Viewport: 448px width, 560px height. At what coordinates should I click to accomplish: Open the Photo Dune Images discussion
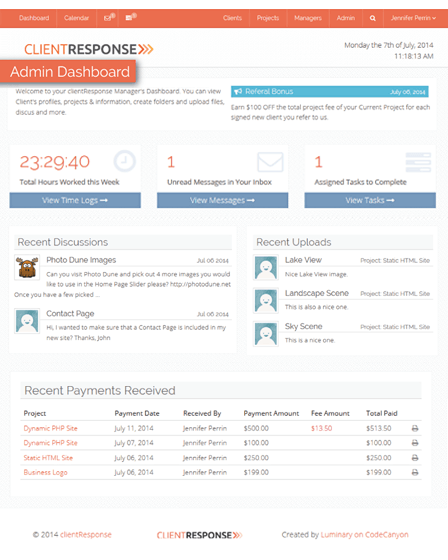[x=81, y=260]
